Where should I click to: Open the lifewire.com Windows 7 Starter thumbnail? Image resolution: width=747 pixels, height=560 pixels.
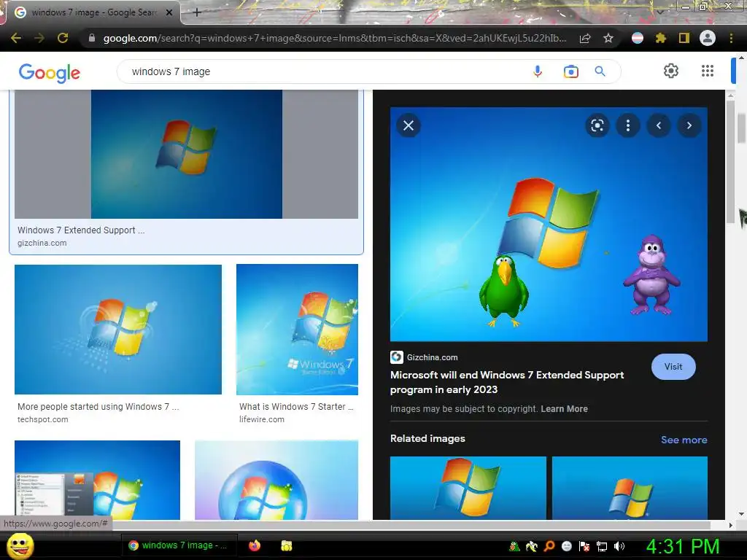(x=298, y=330)
